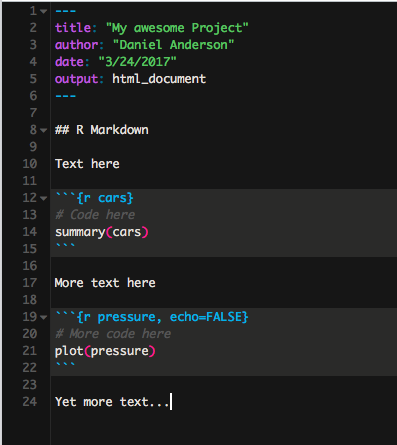Click the title text "My awesome Project"
The width and height of the screenshot is (397, 445).
pyautogui.click(x=177, y=28)
